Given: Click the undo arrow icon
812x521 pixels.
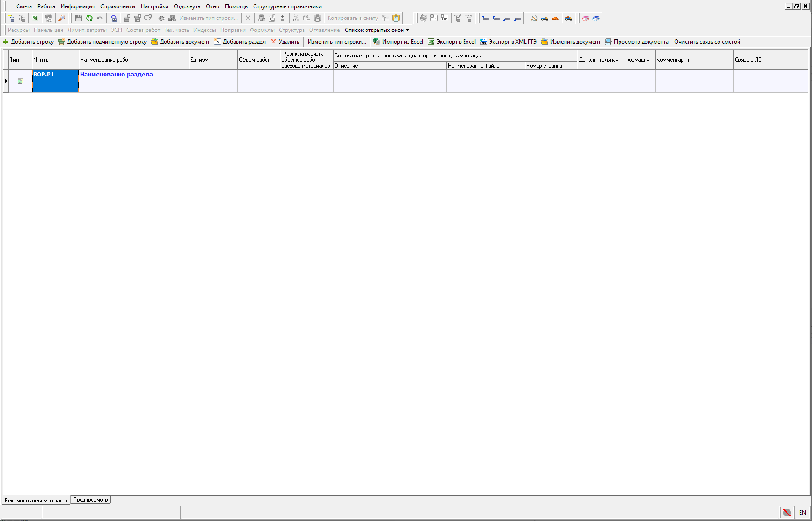Looking at the screenshot, I should (100, 18).
